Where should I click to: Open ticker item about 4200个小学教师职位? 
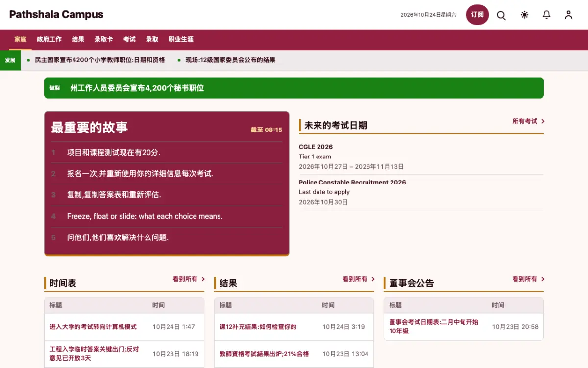(100, 60)
